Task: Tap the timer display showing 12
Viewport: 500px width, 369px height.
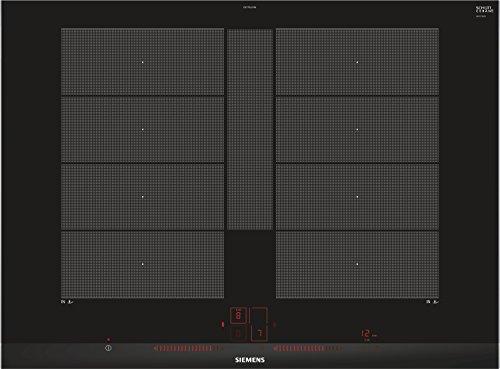Action: 366,333
